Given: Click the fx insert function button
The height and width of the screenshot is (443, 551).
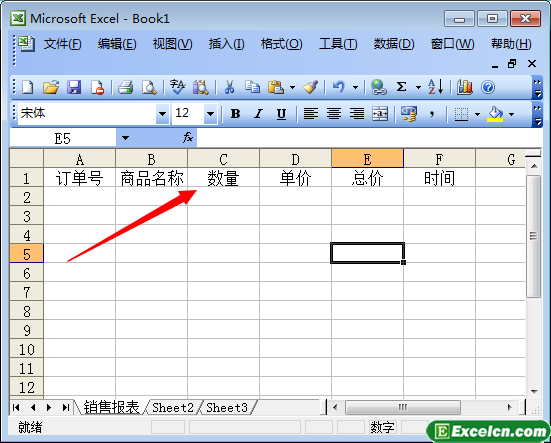Looking at the screenshot, I should click(188, 137).
